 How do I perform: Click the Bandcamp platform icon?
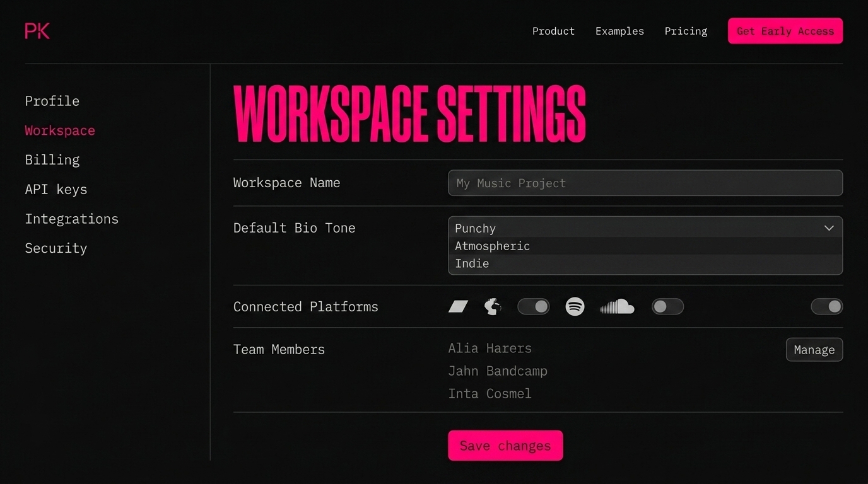point(458,307)
